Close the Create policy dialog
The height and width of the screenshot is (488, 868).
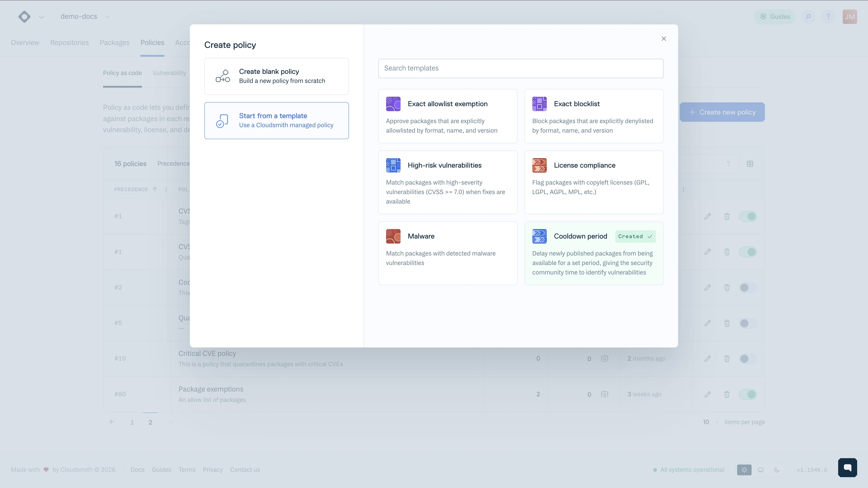[x=663, y=39]
